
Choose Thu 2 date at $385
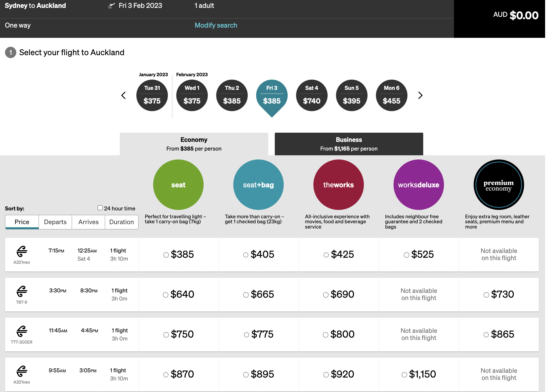point(232,95)
